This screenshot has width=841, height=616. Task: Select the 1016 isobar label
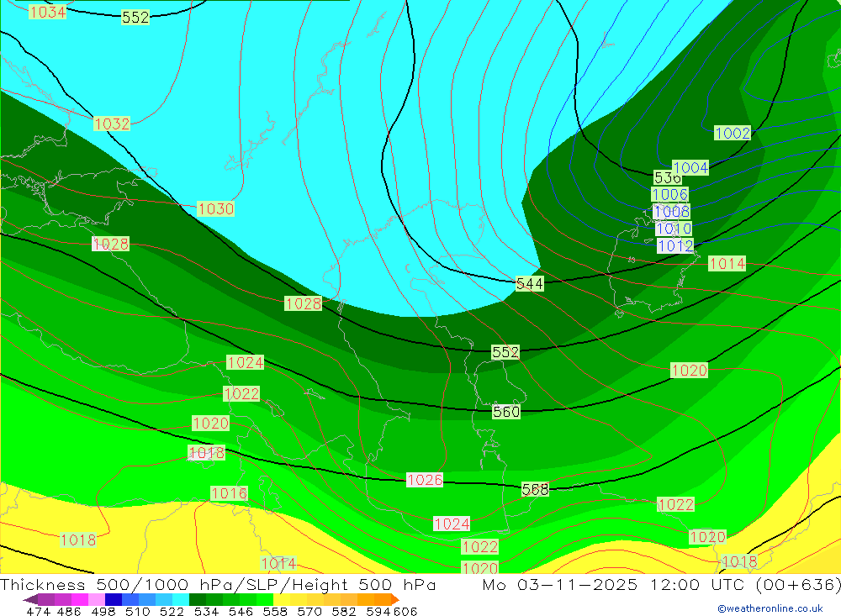pyautogui.click(x=229, y=492)
